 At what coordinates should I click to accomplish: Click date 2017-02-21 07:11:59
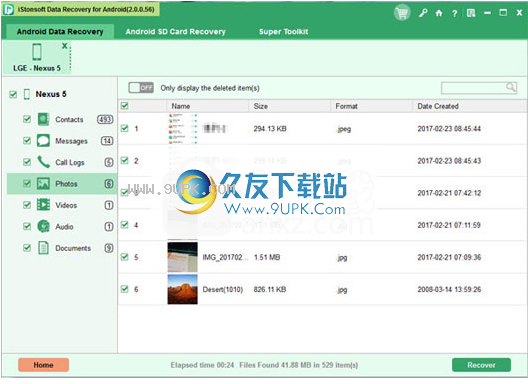[x=449, y=225]
